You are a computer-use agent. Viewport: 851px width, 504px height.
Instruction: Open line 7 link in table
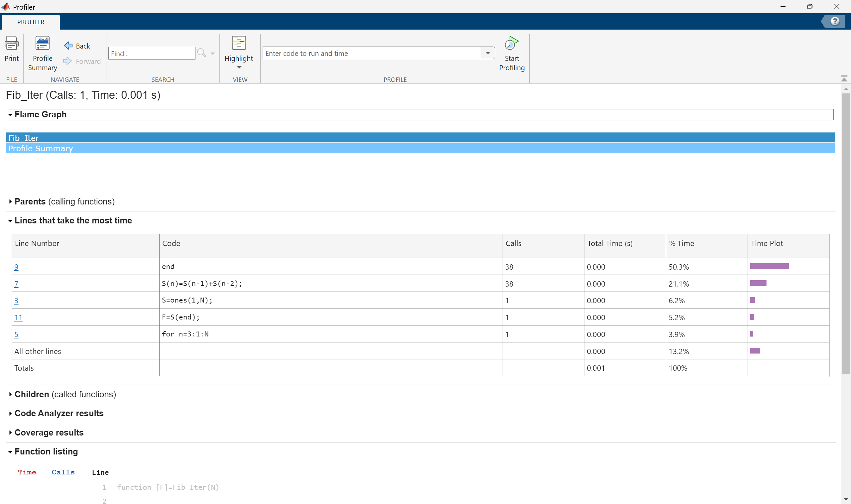[16, 284]
